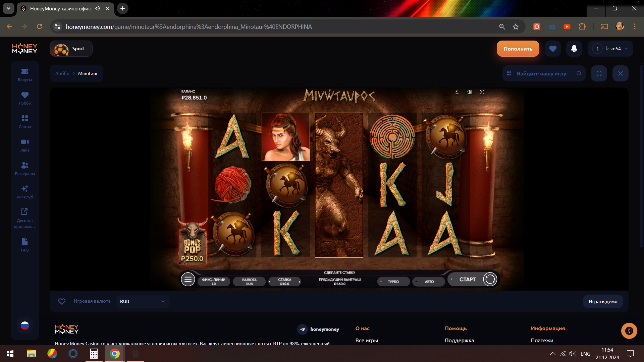Toggle ТУРБО mode
The width and height of the screenshot is (644, 362).
coord(393,282)
